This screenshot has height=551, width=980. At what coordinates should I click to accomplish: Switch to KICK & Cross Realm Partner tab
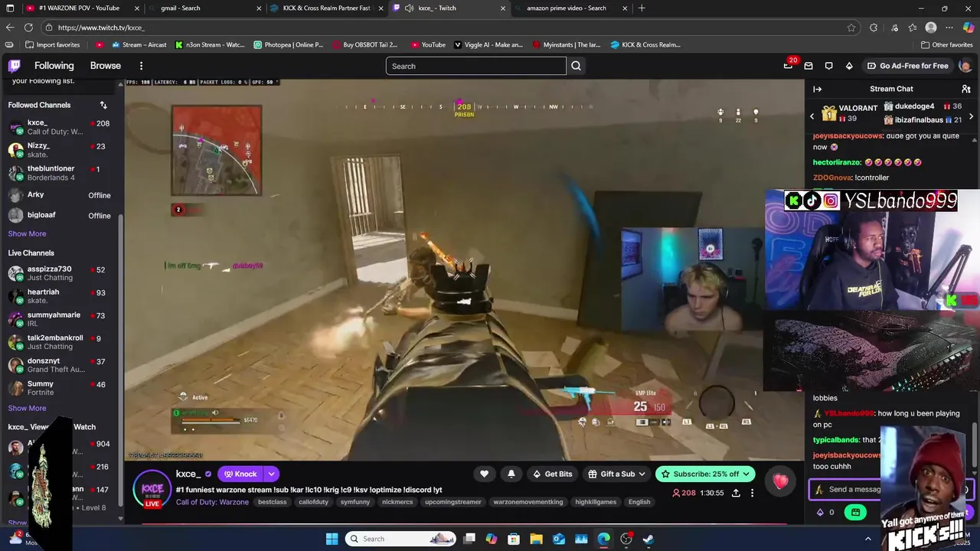tap(325, 8)
